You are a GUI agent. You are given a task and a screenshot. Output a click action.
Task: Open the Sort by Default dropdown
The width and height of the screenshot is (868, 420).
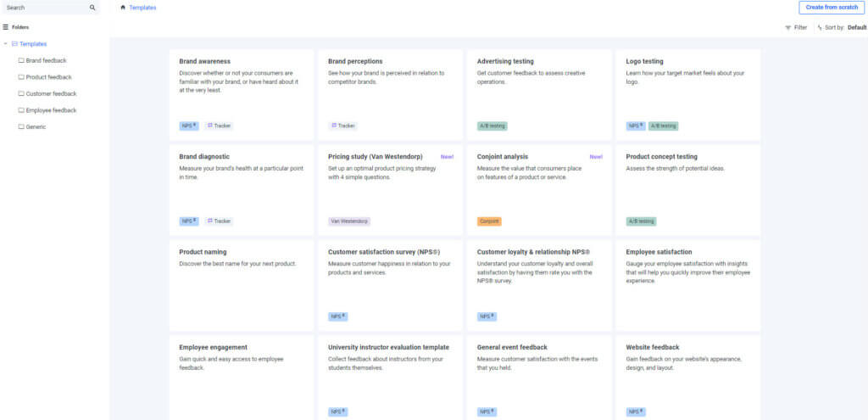tap(844, 28)
